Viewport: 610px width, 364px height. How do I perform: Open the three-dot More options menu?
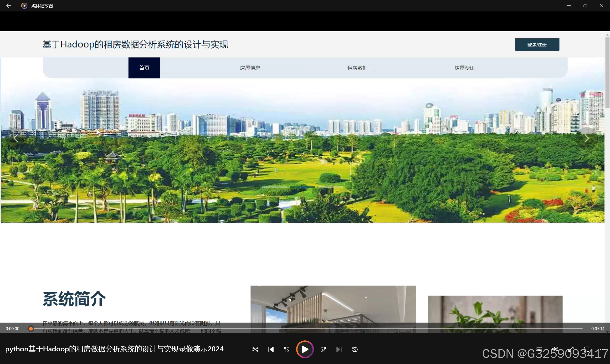[x=602, y=349]
